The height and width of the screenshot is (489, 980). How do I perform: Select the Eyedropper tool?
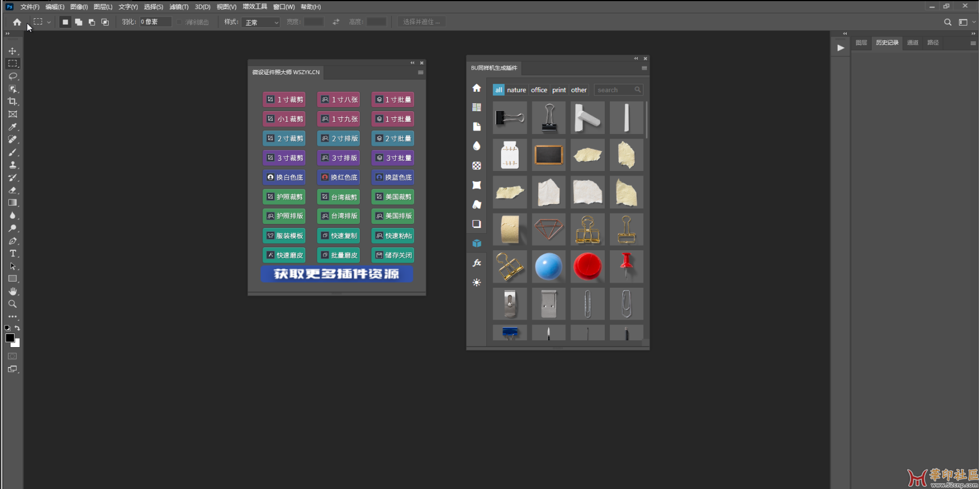pyautogui.click(x=12, y=127)
